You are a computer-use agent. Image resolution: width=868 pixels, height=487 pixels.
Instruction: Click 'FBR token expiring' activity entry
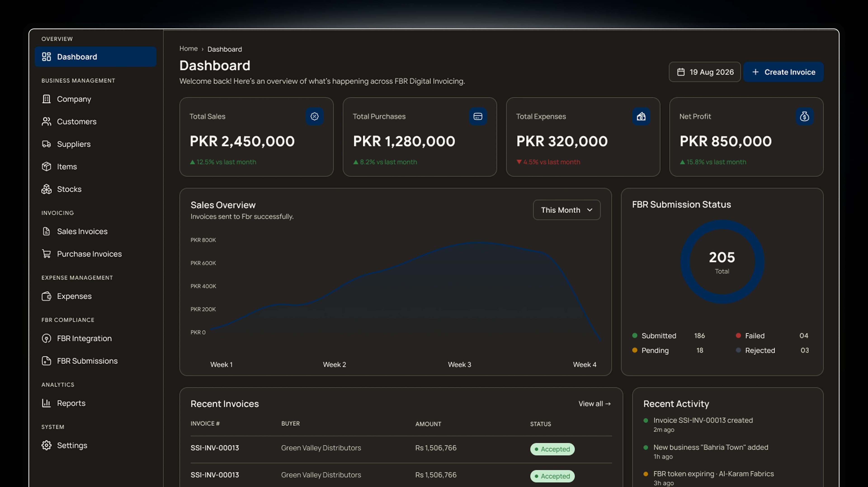713,473
